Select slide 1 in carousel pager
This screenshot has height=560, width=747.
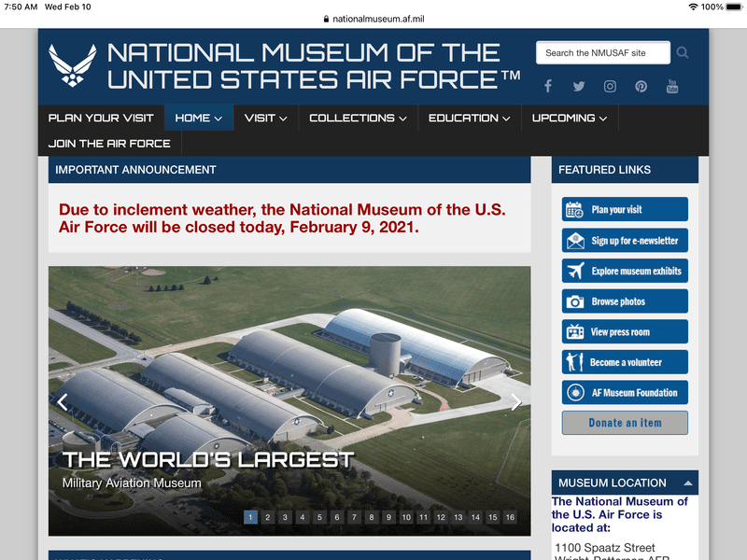click(250, 517)
